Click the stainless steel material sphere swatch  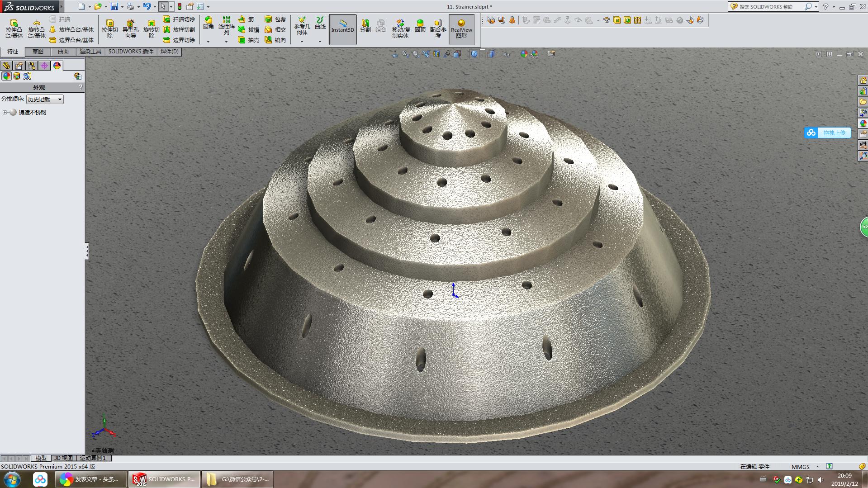coord(13,112)
